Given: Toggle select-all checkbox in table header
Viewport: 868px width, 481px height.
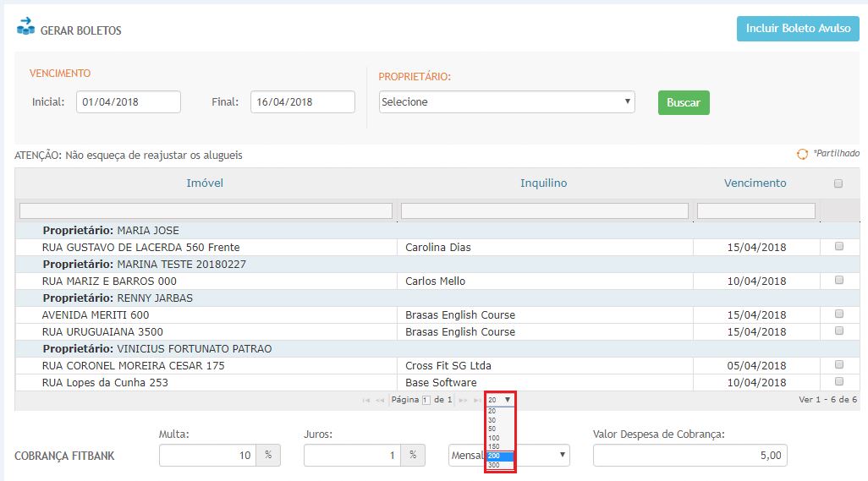Looking at the screenshot, I should (838, 183).
